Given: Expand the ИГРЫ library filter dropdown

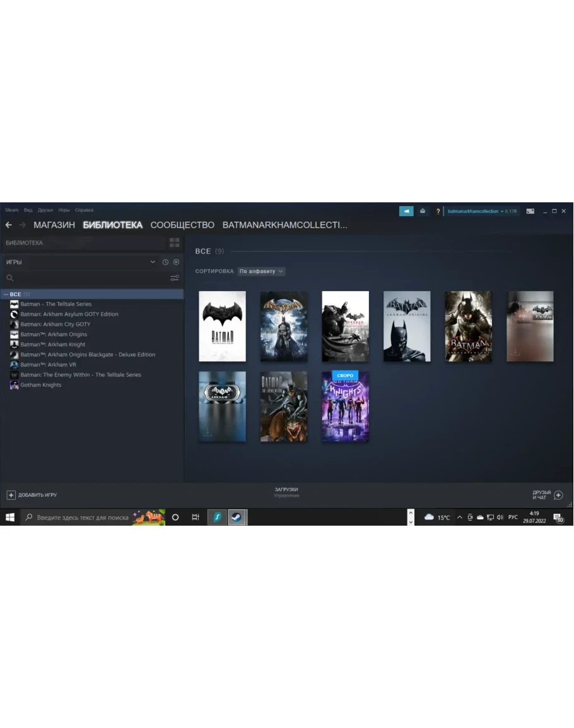Looking at the screenshot, I should 153,262.
